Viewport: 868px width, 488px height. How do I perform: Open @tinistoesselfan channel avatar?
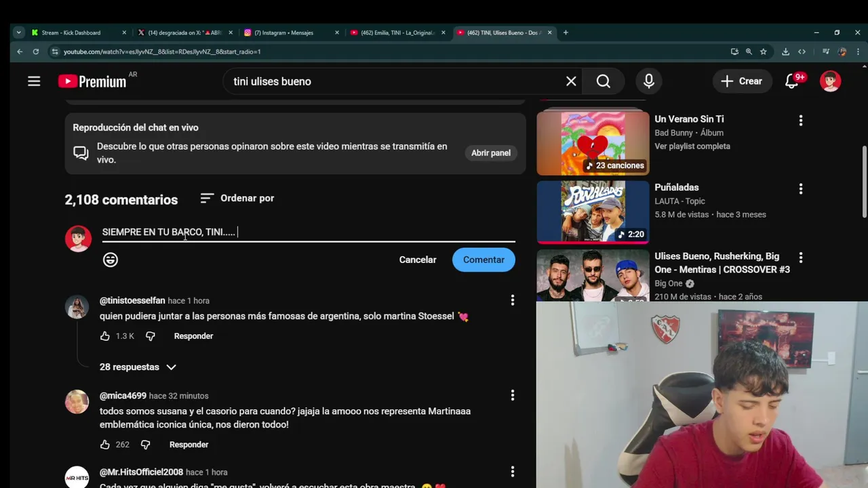coord(77,307)
